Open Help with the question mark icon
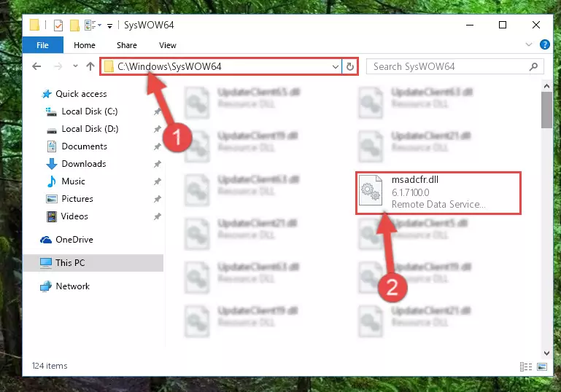561x392 pixels. [544, 44]
